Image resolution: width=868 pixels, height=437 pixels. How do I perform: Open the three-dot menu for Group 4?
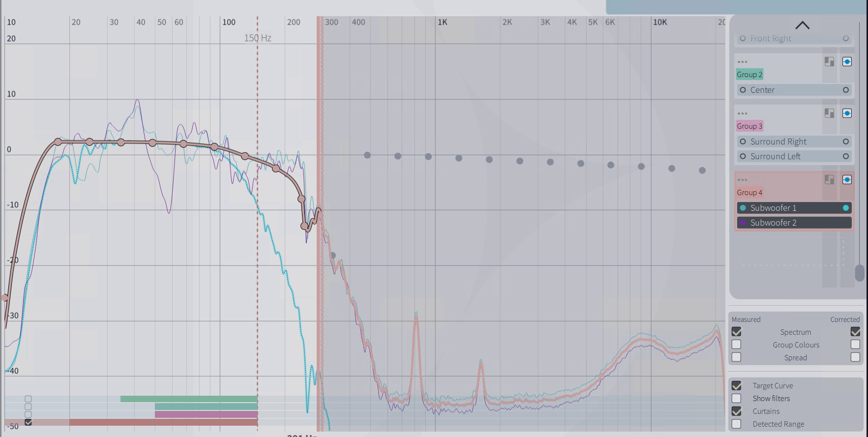(x=742, y=180)
